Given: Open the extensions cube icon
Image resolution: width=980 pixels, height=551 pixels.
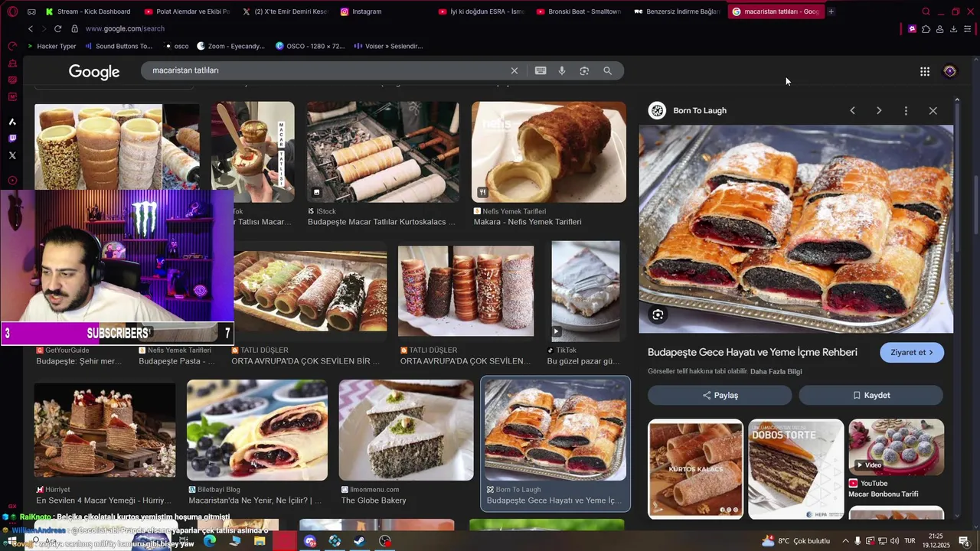Looking at the screenshot, I should click(x=926, y=29).
